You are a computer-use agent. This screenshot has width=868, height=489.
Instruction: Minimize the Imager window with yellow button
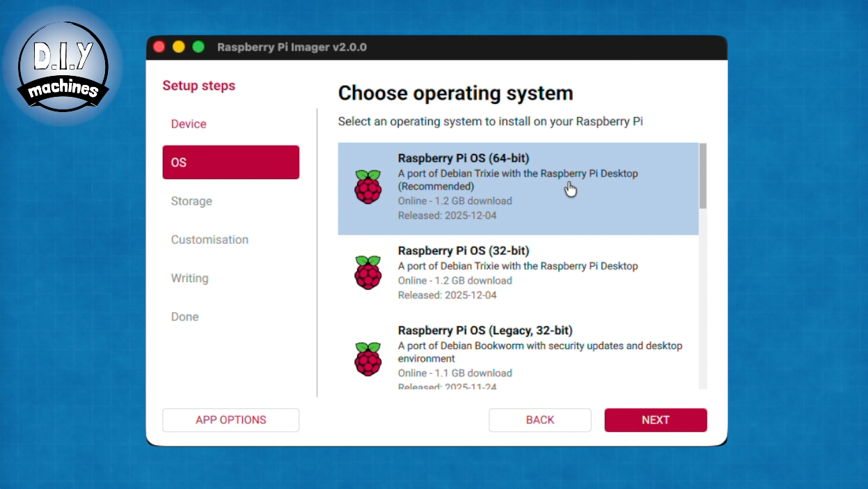(x=179, y=47)
